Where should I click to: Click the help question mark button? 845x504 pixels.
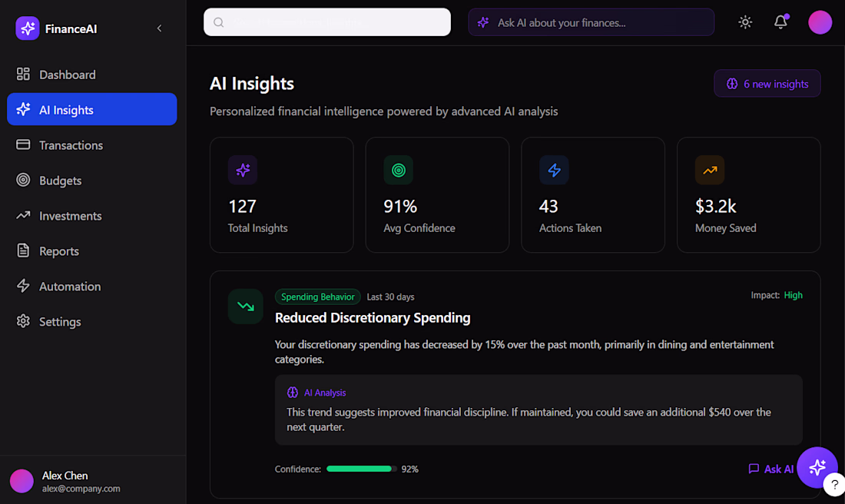pyautogui.click(x=834, y=484)
